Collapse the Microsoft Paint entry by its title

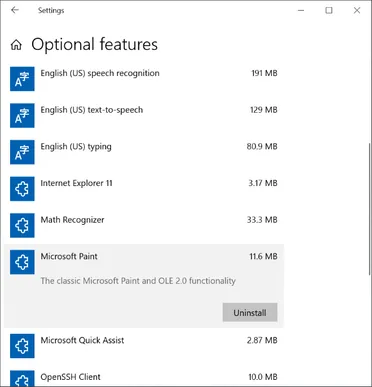click(69, 256)
